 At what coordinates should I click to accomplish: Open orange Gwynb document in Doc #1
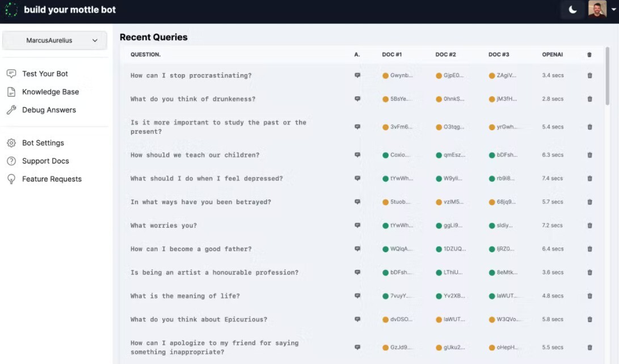coord(397,75)
